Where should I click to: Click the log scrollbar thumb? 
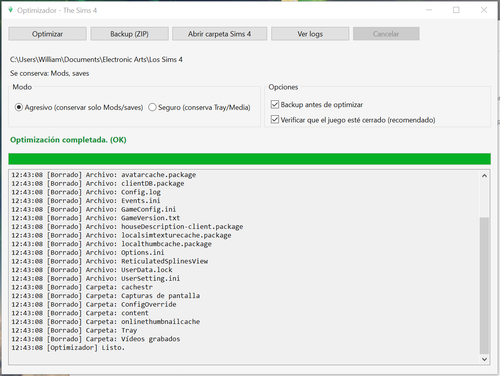[x=484, y=285]
